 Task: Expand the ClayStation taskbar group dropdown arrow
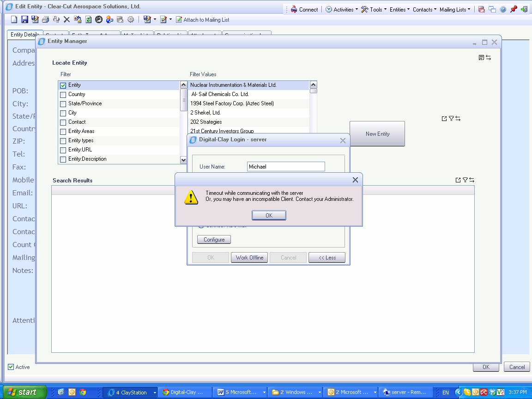154,393
